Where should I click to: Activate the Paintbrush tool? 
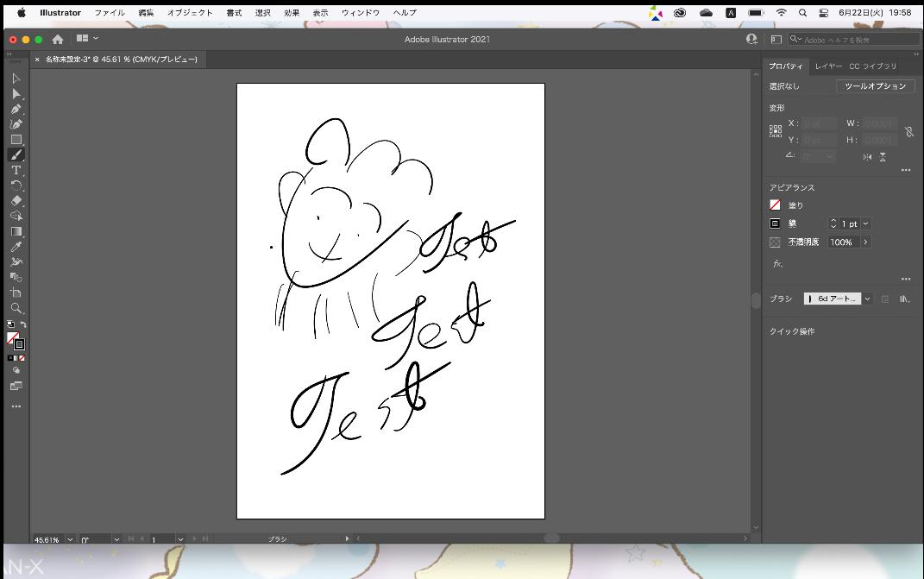tap(16, 155)
